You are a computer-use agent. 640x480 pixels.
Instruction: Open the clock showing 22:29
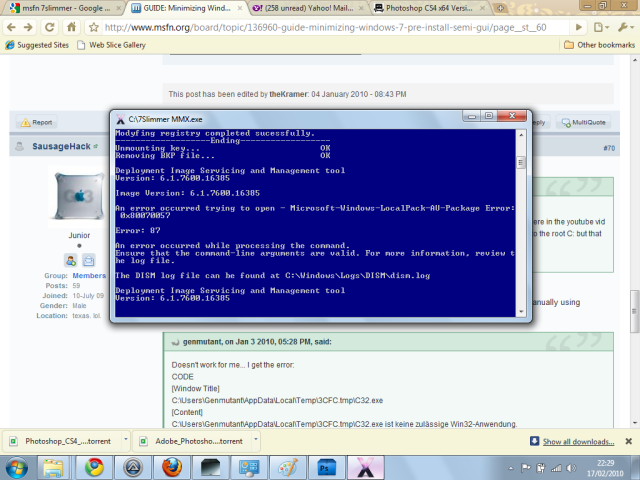click(605, 468)
